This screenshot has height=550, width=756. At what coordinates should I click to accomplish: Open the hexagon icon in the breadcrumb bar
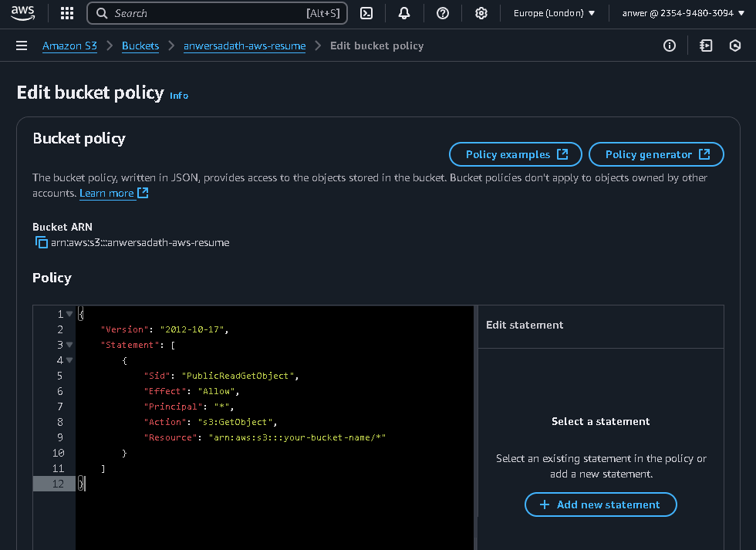coord(734,46)
